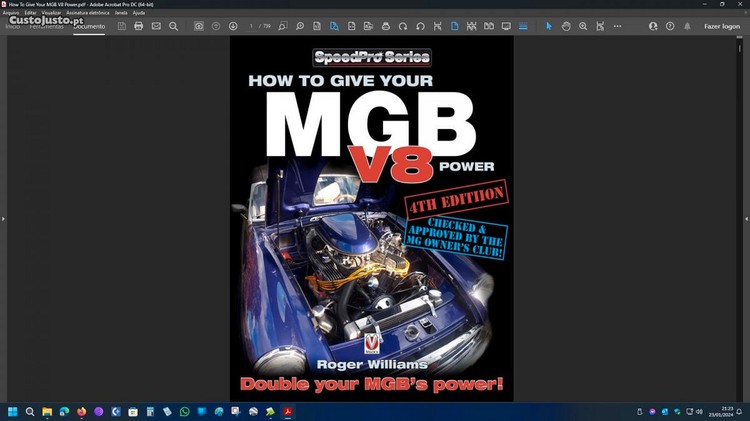Image resolution: width=750 pixels, height=421 pixels.
Task: Click the email envelope icon
Action: pos(156,26)
